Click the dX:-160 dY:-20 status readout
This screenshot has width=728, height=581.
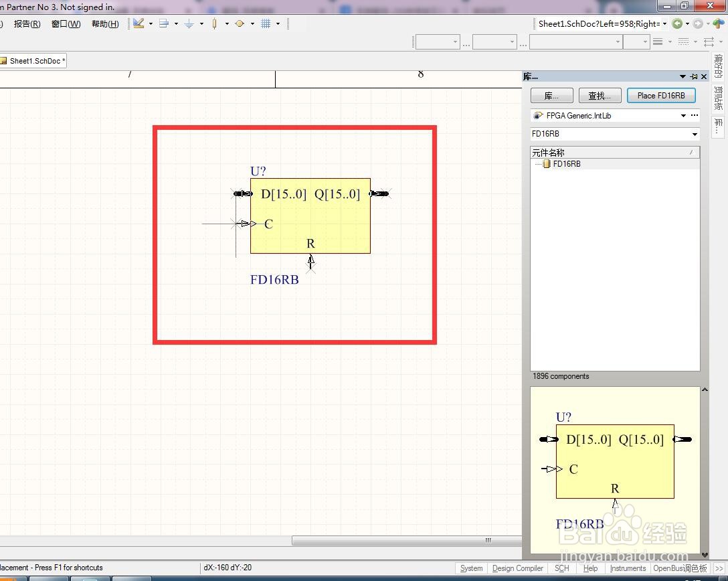tap(227, 568)
